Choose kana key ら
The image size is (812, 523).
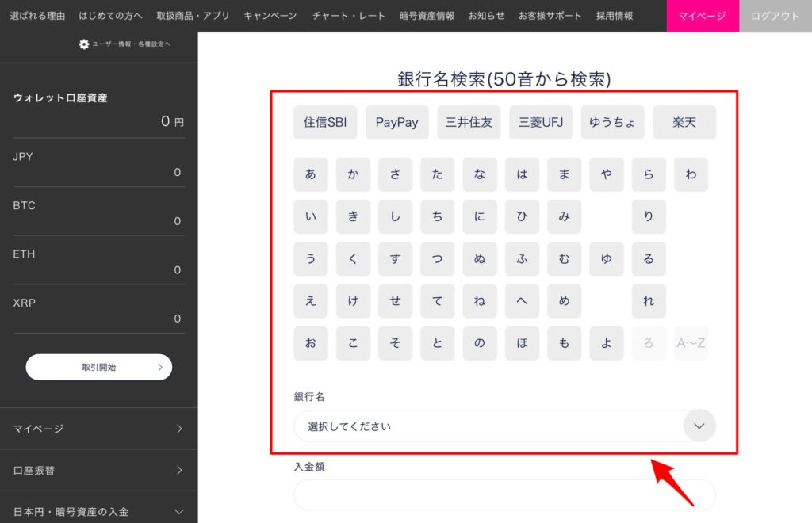pos(649,174)
